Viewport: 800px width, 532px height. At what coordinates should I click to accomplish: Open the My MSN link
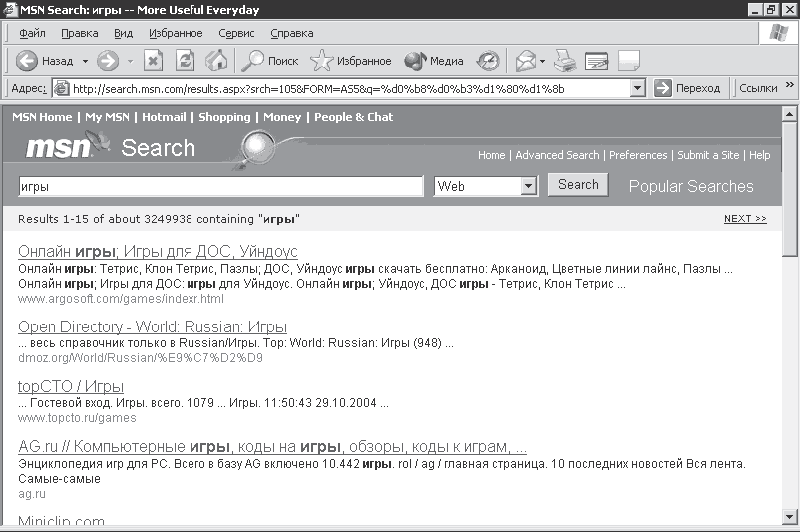point(107,117)
